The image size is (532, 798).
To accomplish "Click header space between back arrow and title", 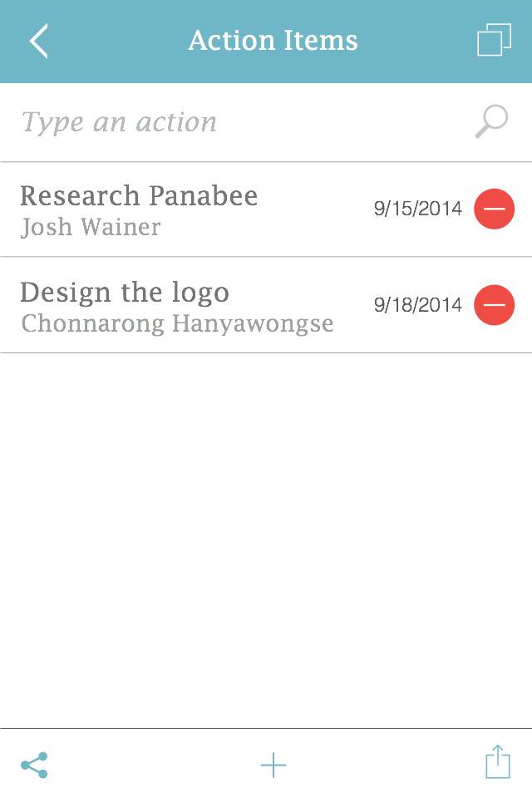I will (116, 41).
